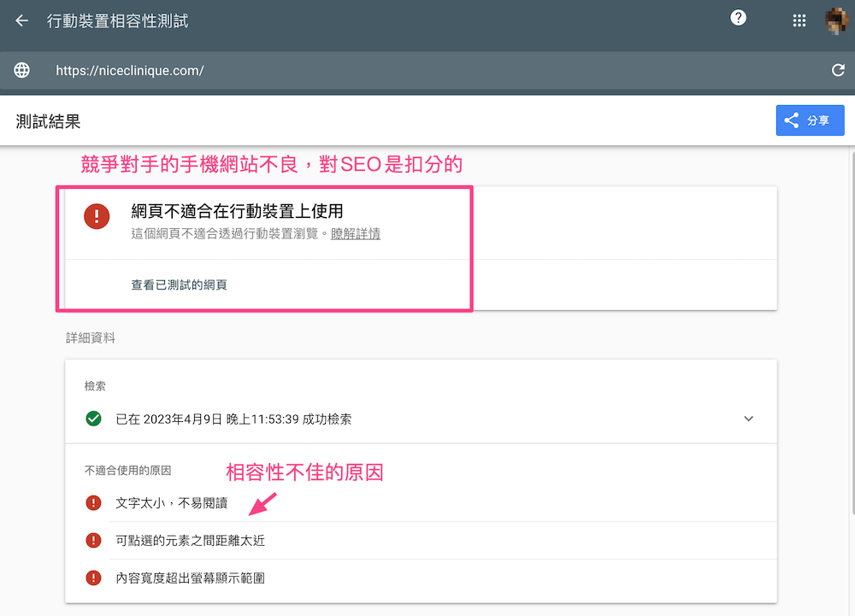Click the page's vertical scrollbar
Viewport: 855px width, 616px height.
click(x=852, y=332)
